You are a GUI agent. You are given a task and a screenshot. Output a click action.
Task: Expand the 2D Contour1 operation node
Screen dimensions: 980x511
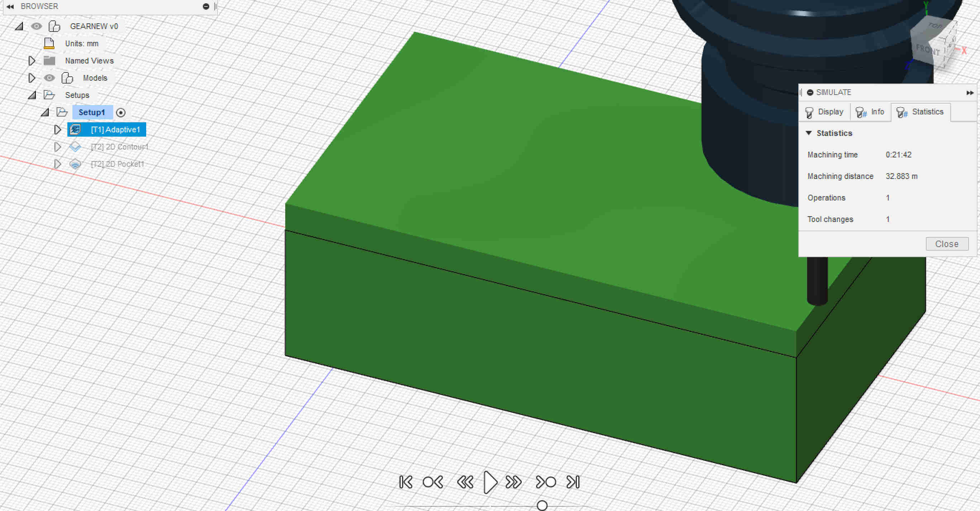point(57,147)
